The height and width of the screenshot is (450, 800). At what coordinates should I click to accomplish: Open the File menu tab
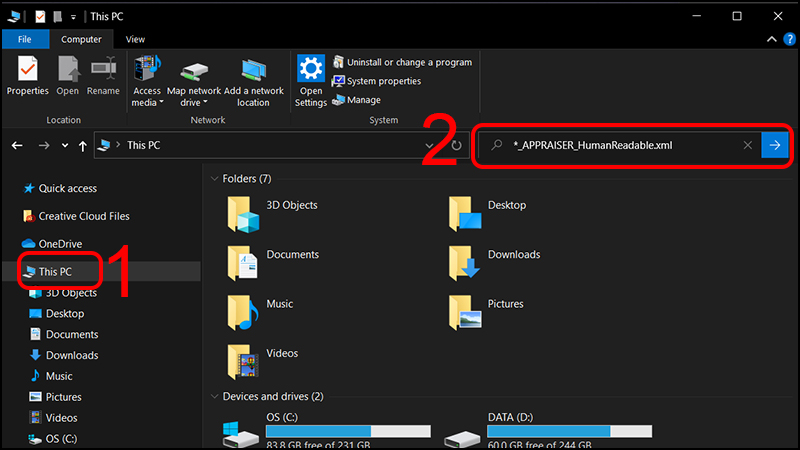26,40
